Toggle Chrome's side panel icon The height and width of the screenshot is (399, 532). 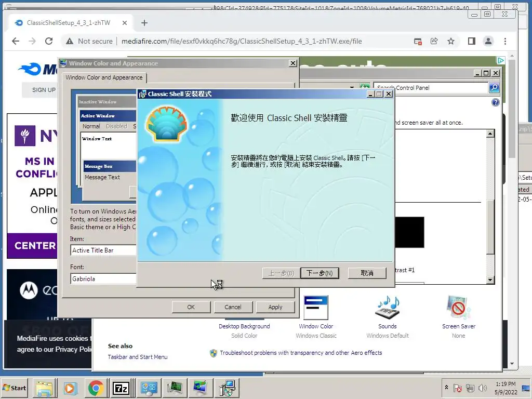pyautogui.click(x=471, y=42)
